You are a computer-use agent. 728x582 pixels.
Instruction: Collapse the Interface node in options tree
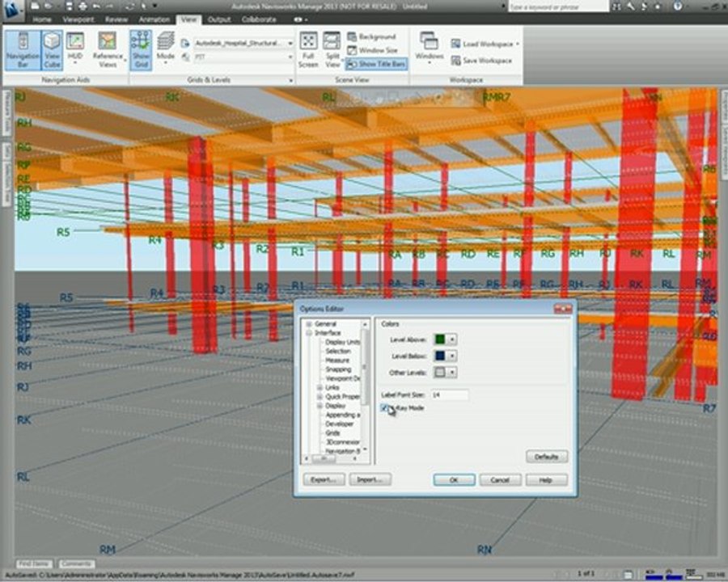click(309, 333)
